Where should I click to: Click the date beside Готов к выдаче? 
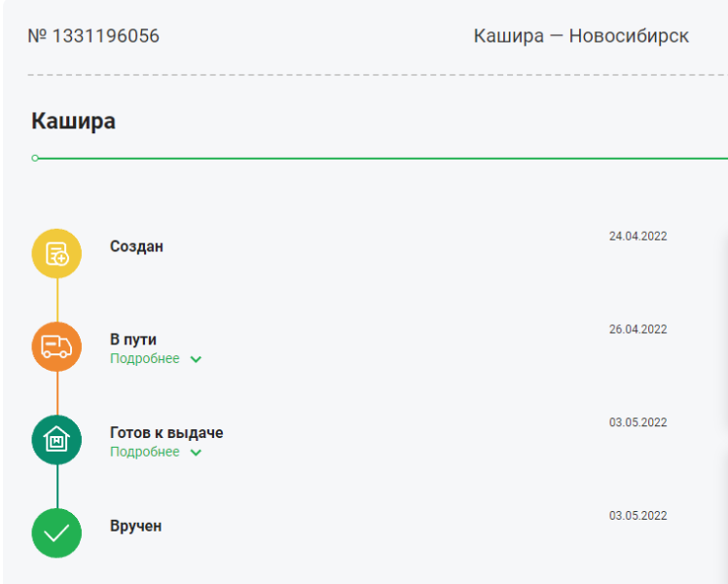637,422
